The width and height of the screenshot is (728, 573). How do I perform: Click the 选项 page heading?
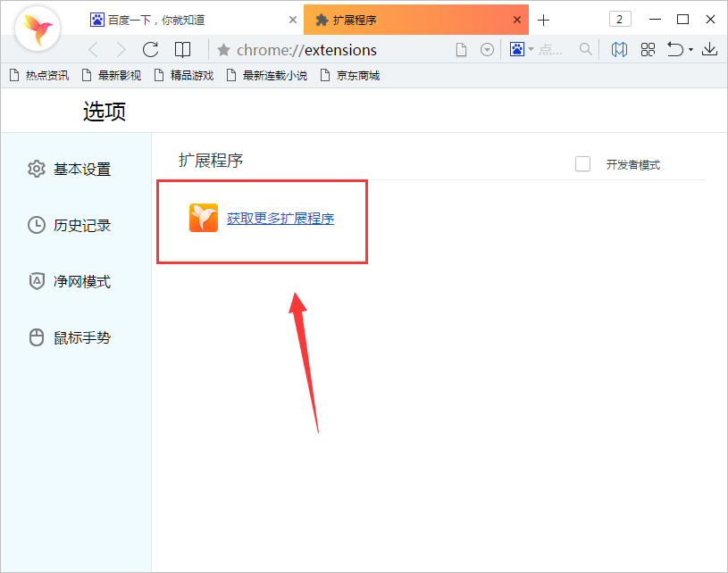pos(105,112)
